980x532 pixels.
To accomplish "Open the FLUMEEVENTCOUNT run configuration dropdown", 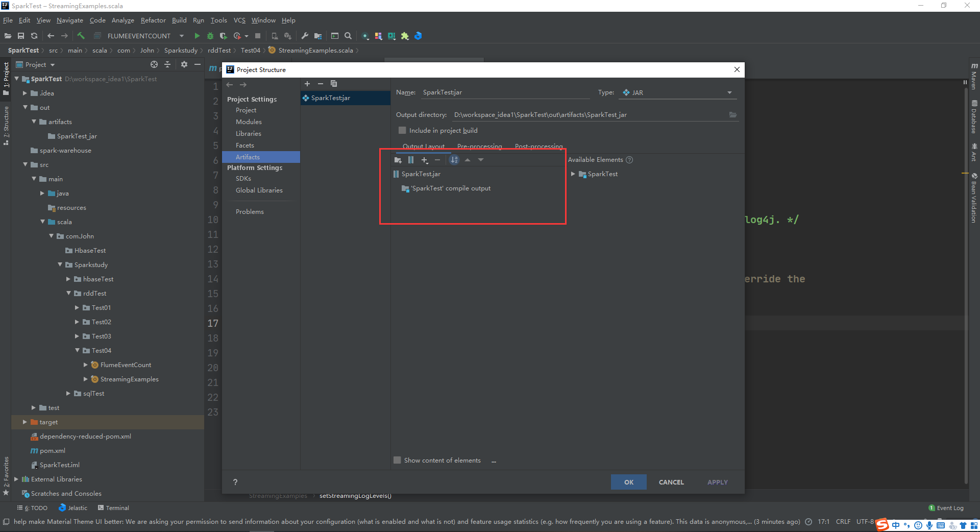I will point(182,36).
